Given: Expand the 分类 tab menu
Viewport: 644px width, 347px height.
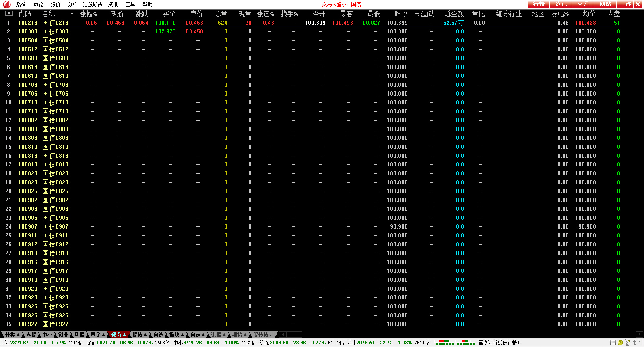Looking at the screenshot, I should coord(12,335).
